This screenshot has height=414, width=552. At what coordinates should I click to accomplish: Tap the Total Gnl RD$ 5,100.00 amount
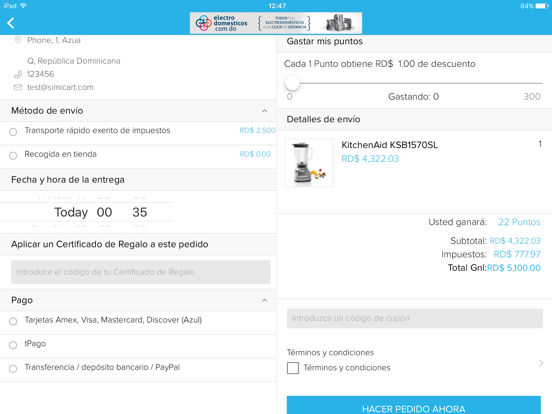click(x=514, y=268)
